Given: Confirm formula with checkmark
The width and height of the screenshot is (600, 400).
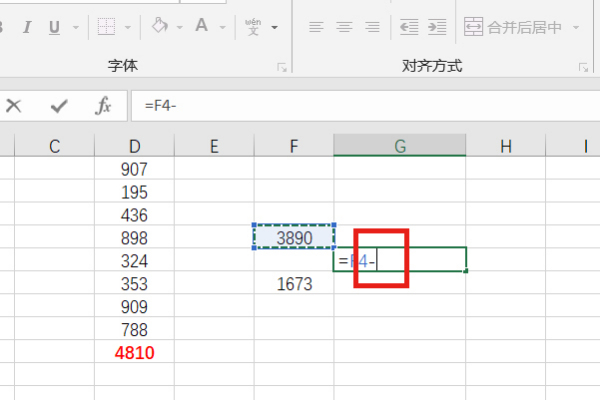Looking at the screenshot, I should click(59, 106).
